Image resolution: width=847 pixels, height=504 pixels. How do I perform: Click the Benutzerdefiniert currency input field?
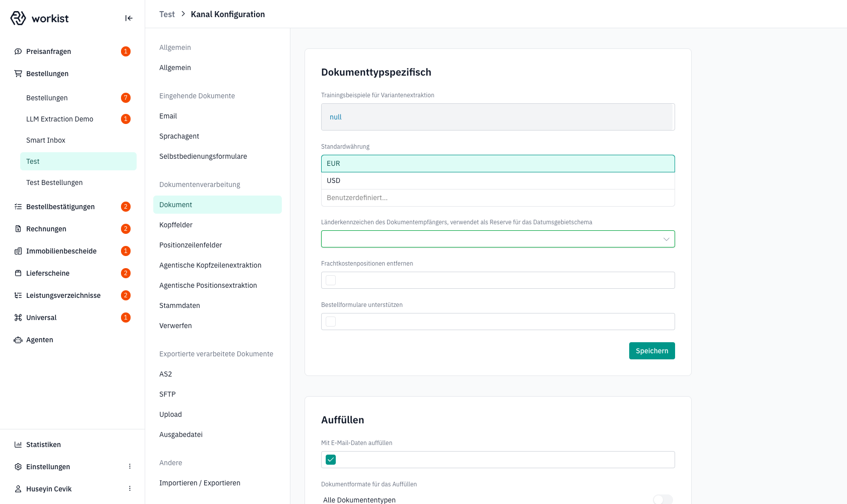[498, 198]
